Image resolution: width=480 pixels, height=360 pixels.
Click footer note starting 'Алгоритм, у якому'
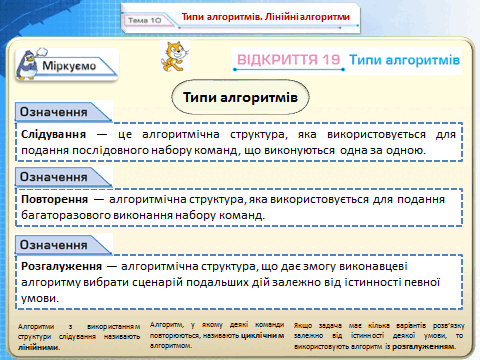pos(217,335)
